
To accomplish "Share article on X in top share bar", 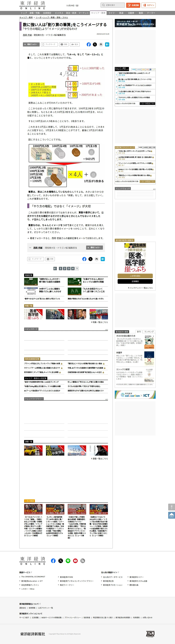I will pos(95,44).
